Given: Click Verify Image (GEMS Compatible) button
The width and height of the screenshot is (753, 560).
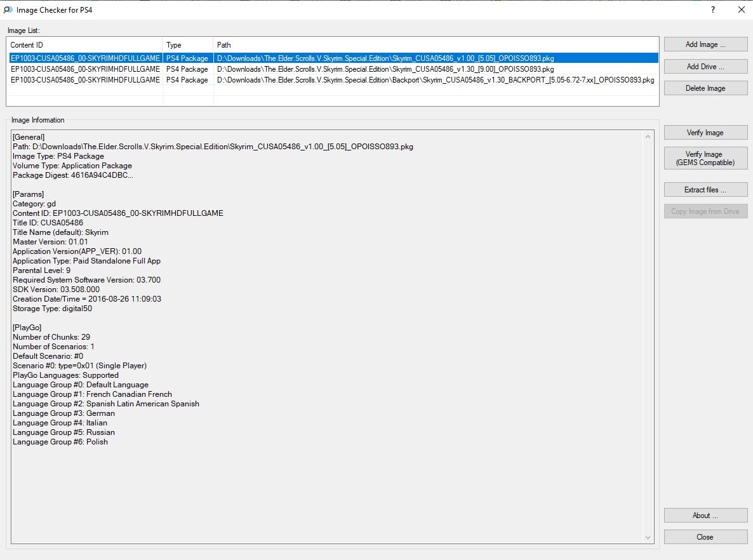Looking at the screenshot, I should (705, 158).
